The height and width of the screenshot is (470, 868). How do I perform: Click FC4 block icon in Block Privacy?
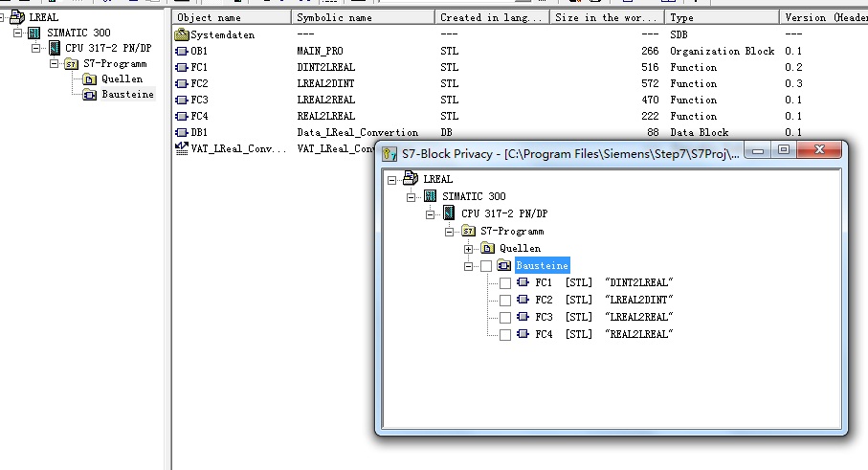523,334
